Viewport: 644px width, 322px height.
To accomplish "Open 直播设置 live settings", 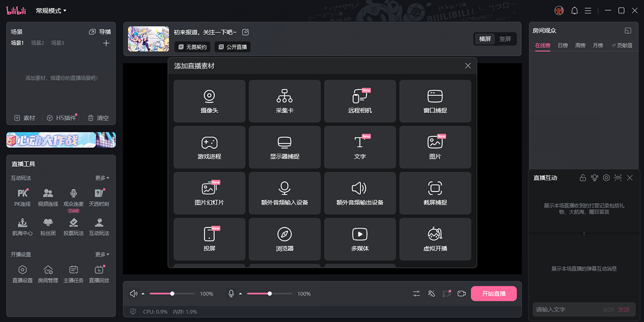I will point(23,274).
